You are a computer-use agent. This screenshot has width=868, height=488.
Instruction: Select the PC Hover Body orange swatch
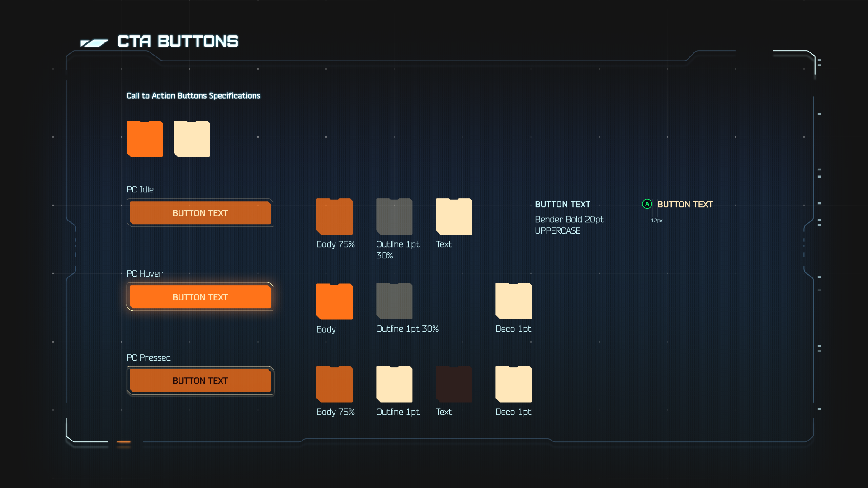point(335,301)
